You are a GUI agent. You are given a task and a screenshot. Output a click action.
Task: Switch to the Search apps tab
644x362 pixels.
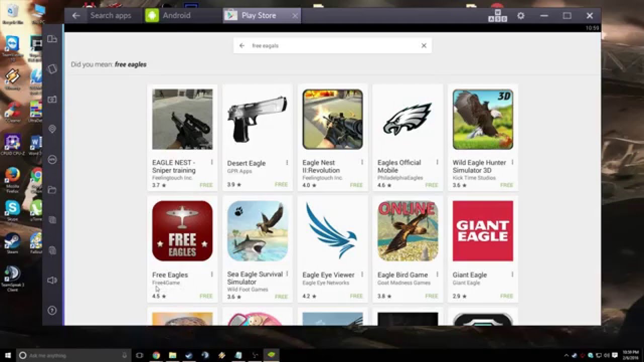point(111,16)
